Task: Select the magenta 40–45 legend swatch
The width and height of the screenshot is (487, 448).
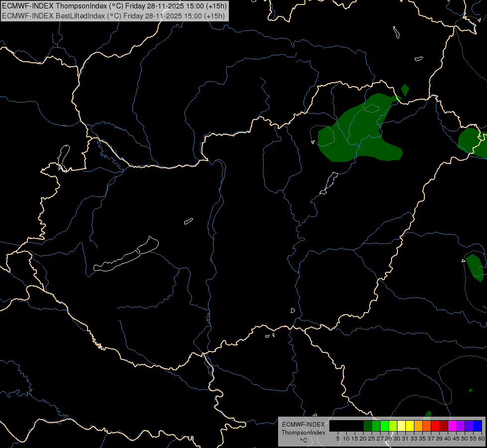Action: (452, 426)
